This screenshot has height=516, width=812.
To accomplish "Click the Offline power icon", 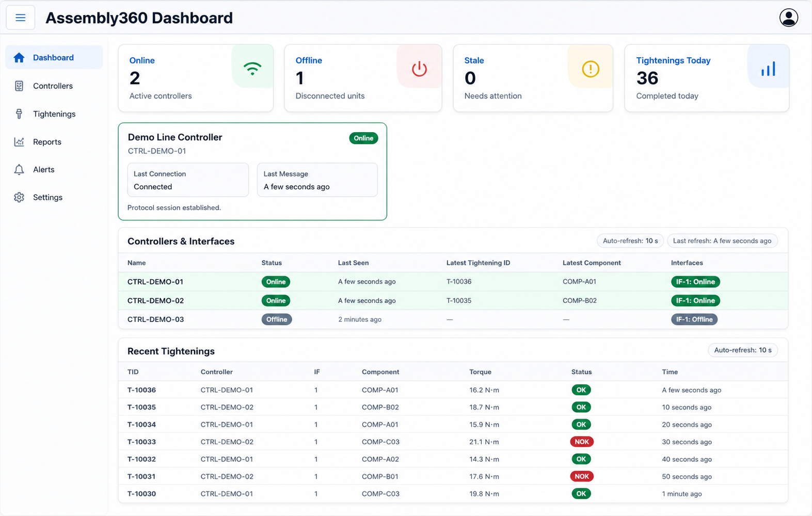I will 419,69.
